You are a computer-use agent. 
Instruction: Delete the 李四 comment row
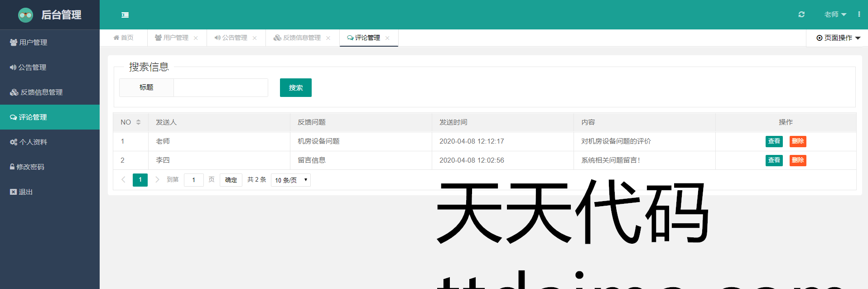point(797,160)
